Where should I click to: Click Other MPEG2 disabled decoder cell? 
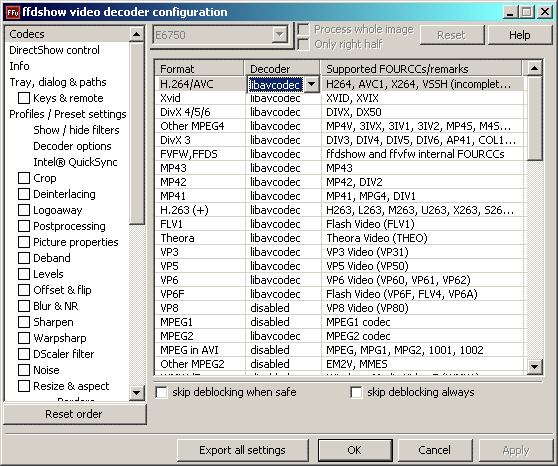283,364
